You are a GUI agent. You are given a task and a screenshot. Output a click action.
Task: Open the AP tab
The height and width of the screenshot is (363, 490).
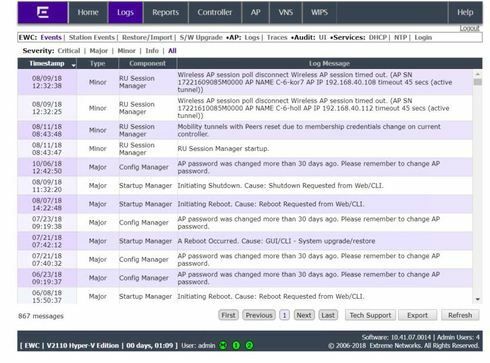click(255, 12)
